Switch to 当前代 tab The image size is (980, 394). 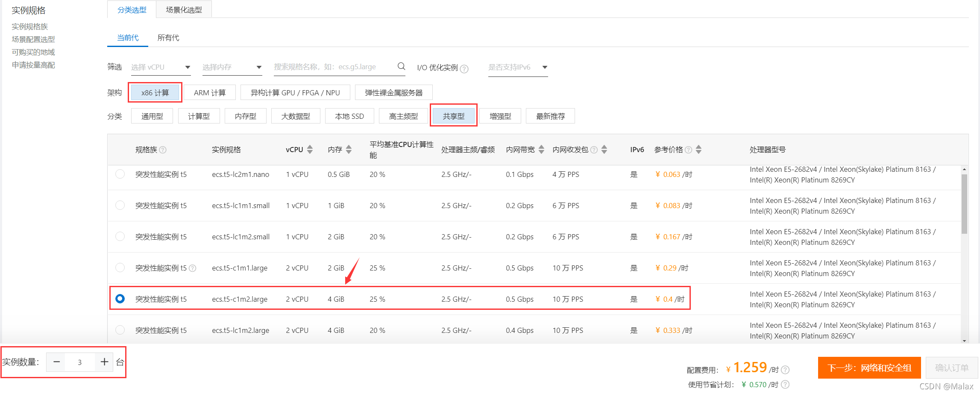(128, 38)
